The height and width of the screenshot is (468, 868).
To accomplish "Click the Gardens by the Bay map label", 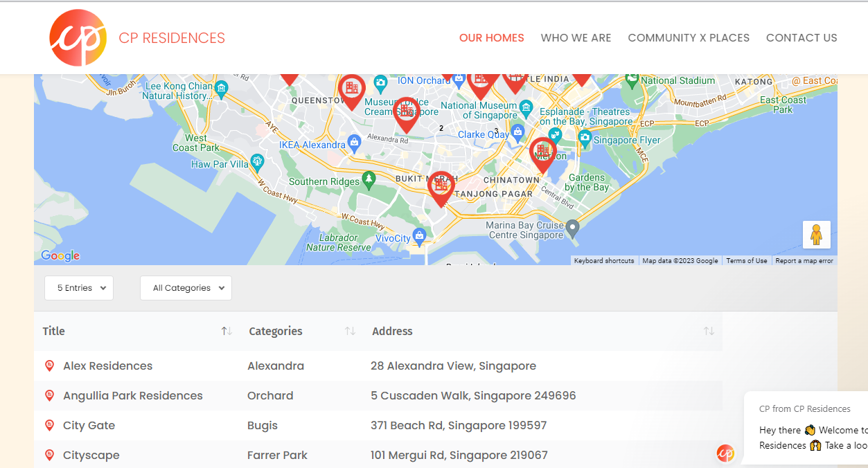I will click(586, 182).
